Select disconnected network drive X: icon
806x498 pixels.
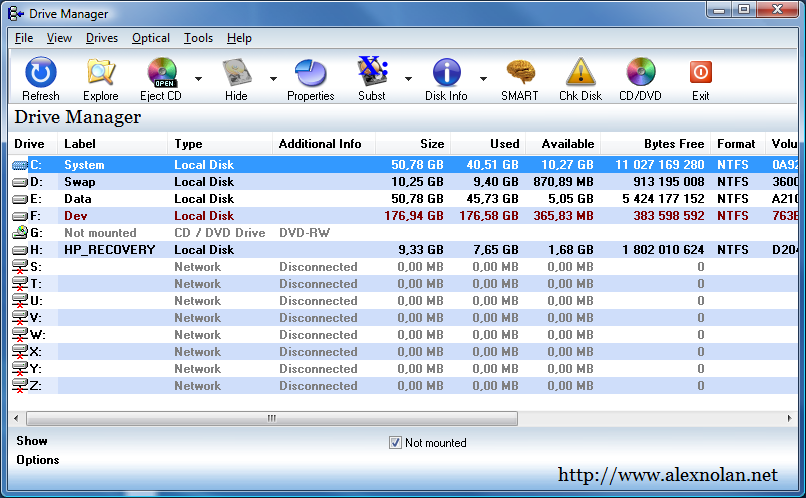20,352
